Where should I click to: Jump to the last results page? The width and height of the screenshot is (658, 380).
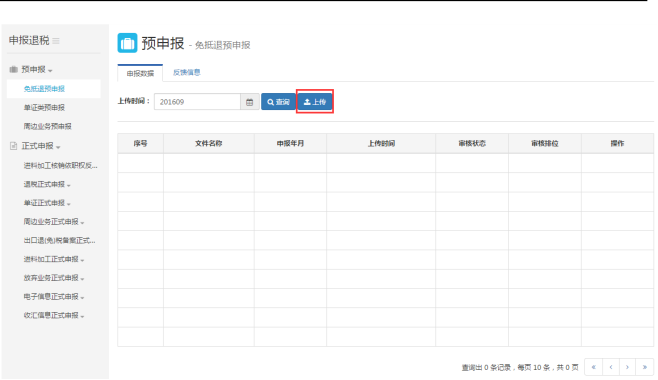[645, 367]
